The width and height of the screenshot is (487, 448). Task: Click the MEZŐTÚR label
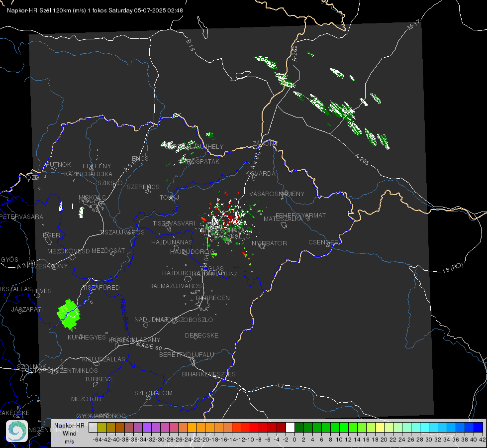pos(86,399)
